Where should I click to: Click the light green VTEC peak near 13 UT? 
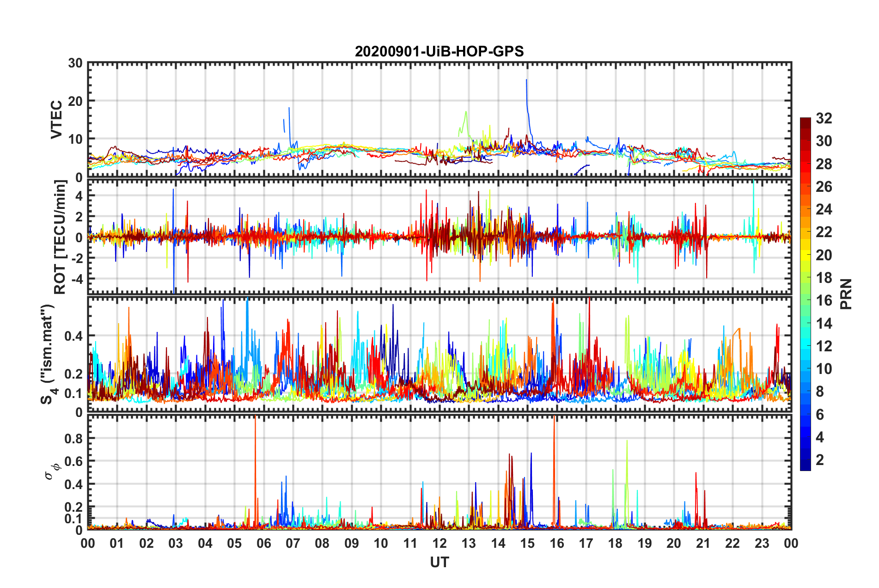[x=466, y=111]
